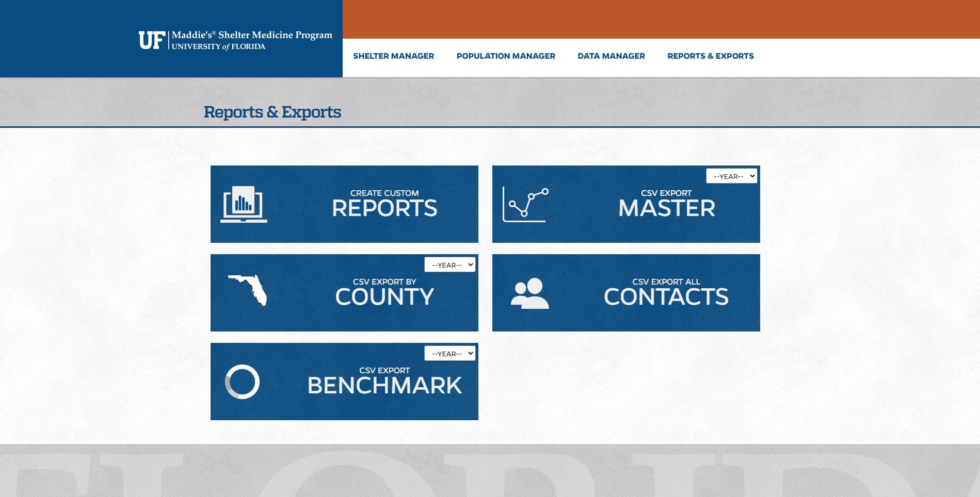Open Create Custom Reports
This screenshot has width=980, height=497.
point(344,204)
